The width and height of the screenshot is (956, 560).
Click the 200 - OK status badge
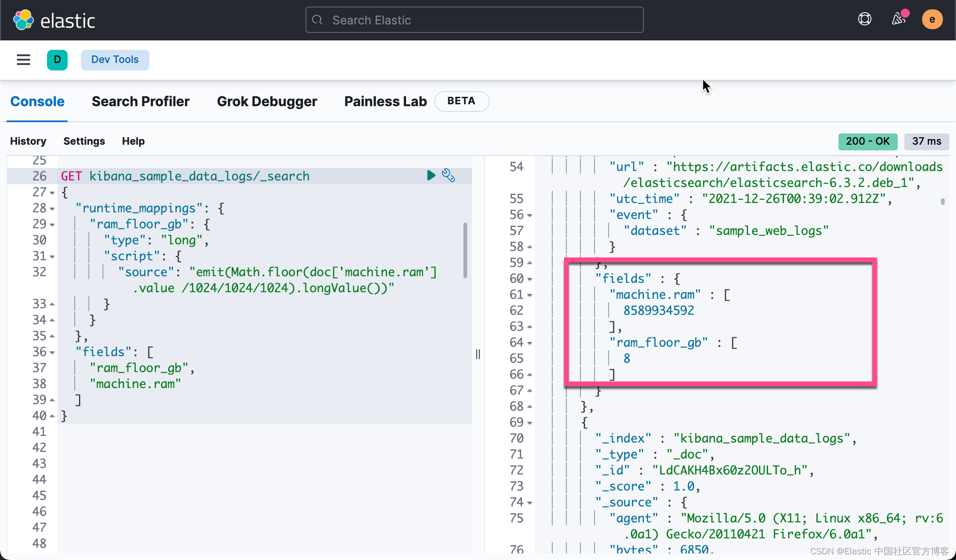click(868, 141)
